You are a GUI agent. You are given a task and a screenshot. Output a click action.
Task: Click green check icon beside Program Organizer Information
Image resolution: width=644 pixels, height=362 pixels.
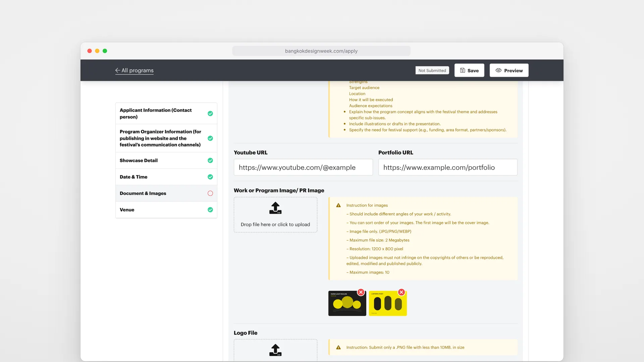pos(210,138)
